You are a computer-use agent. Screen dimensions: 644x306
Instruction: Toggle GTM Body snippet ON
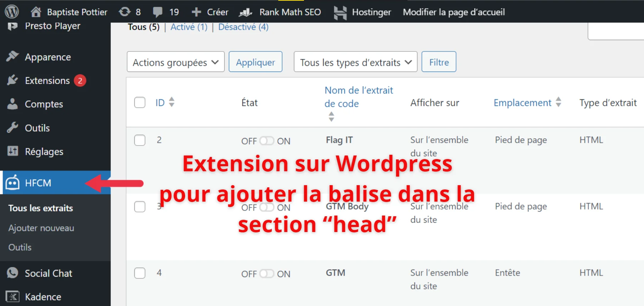(266, 207)
